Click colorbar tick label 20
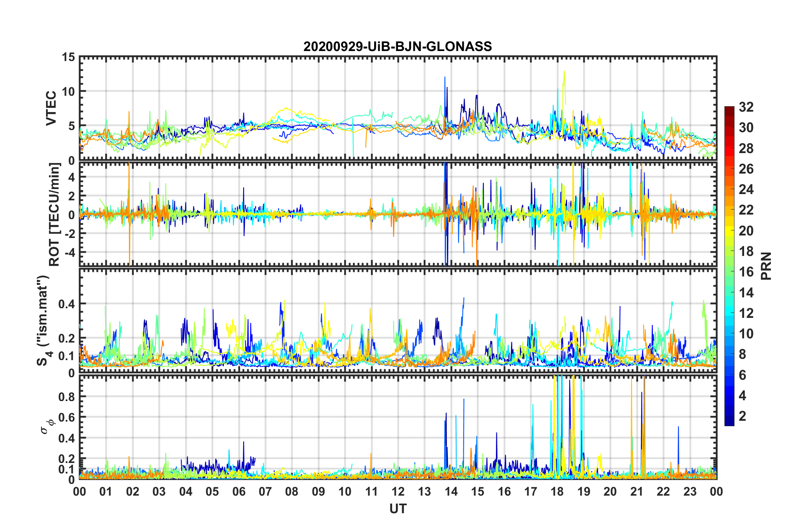The image size is (796, 532). [746, 231]
